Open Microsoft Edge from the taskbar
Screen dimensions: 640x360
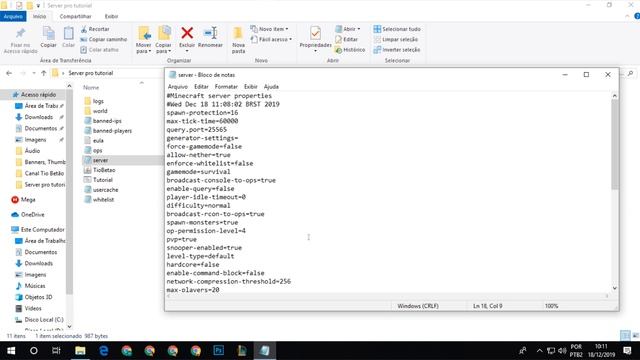(104, 351)
